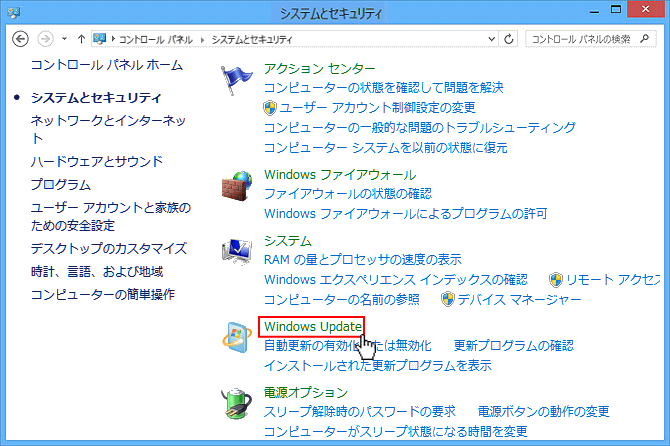The width and height of the screenshot is (670, 446).
Task: Click the System computer monitor icon
Action: pos(236,252)
